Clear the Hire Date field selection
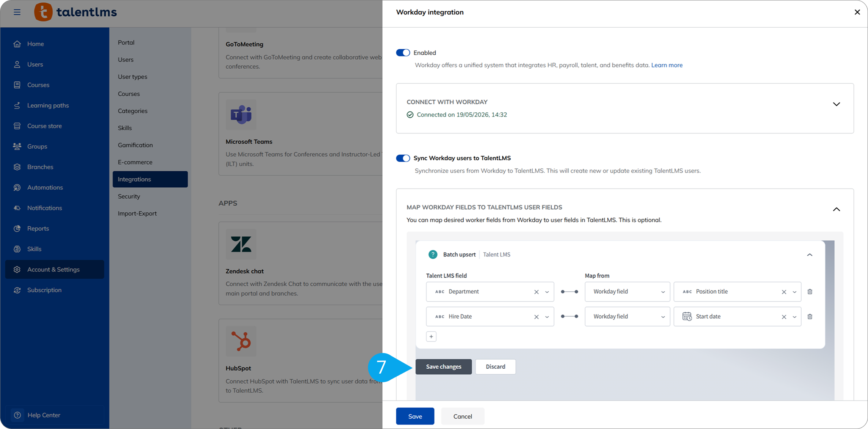The width and height of the screenshot is (868, 429). point(536,317)
